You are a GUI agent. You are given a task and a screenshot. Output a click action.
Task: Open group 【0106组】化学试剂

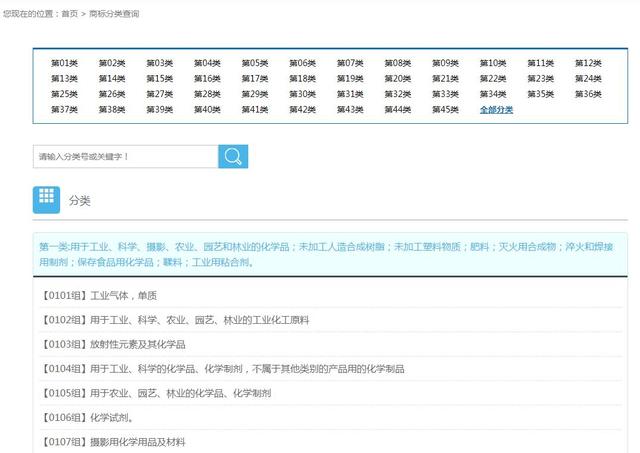coord(88,418)
